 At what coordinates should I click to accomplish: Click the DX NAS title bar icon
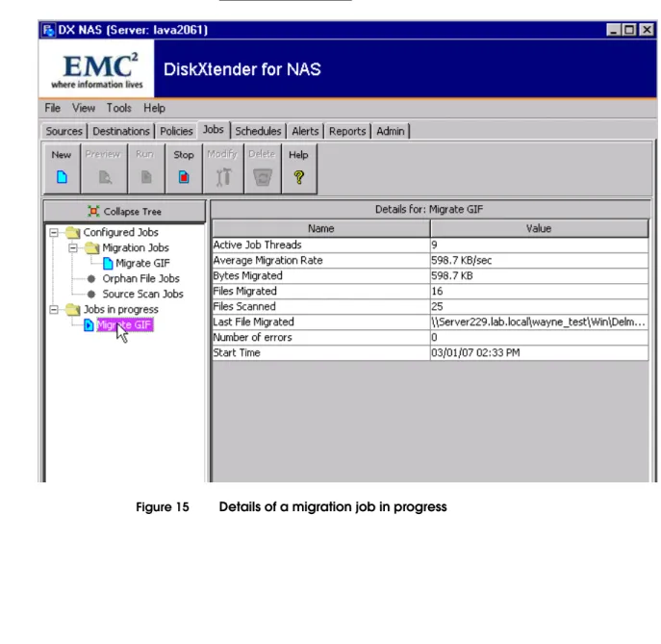(48, 31)
